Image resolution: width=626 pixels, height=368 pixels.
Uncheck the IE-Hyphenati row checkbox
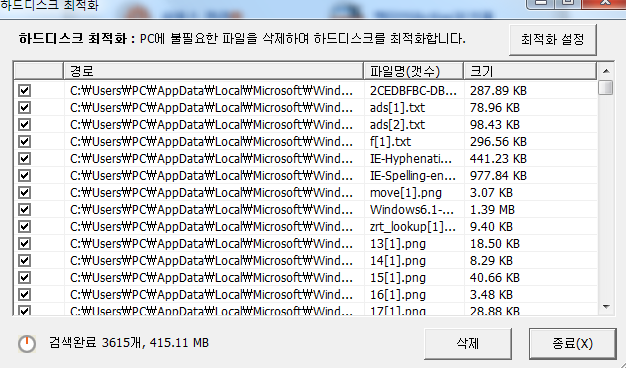[24, 158]
